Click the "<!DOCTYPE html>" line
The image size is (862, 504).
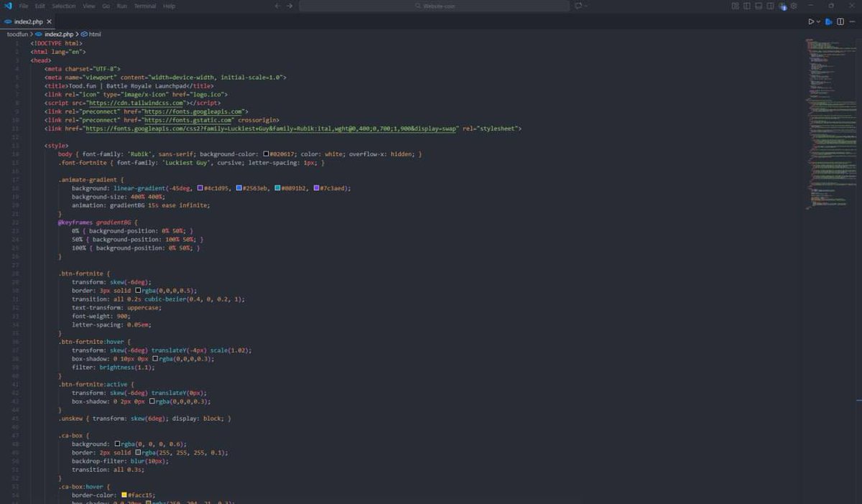pos(56,43)
